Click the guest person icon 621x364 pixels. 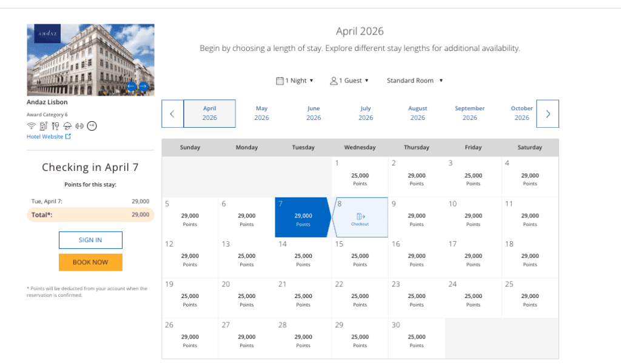tap(333, 80)
